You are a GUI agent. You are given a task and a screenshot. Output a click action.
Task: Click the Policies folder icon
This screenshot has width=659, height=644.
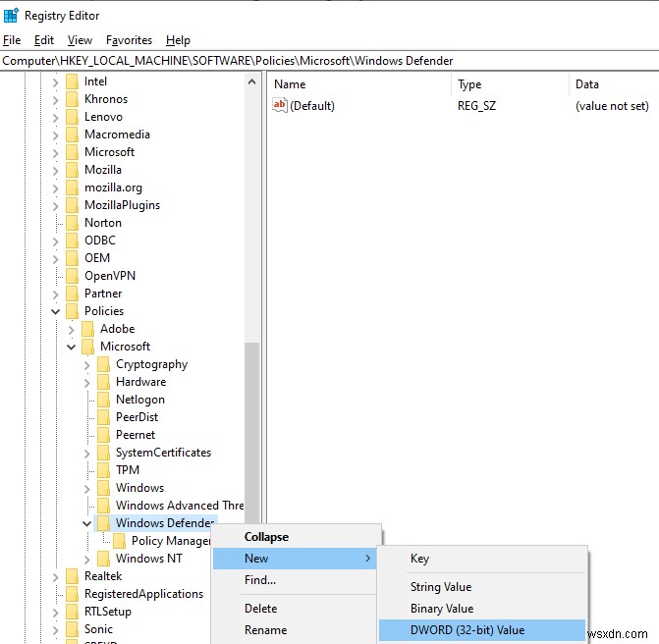(x=73, y=311)
